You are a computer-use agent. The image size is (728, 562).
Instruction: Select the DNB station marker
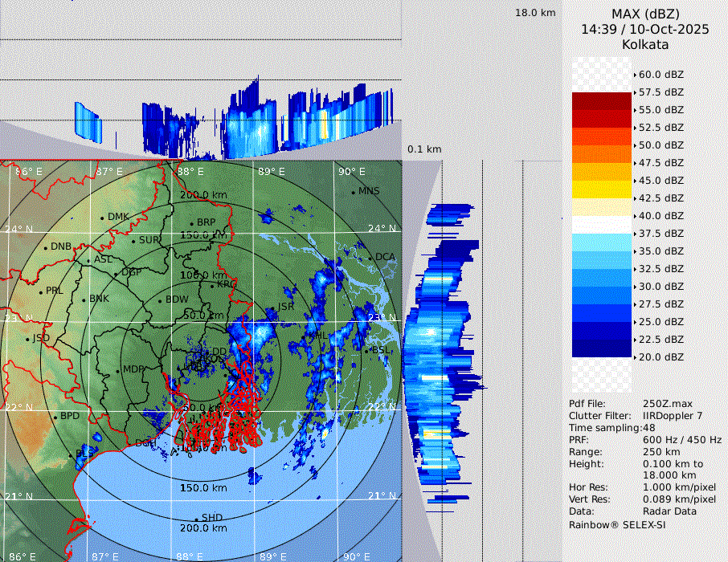pyautogui.click(x=45, y=247)
